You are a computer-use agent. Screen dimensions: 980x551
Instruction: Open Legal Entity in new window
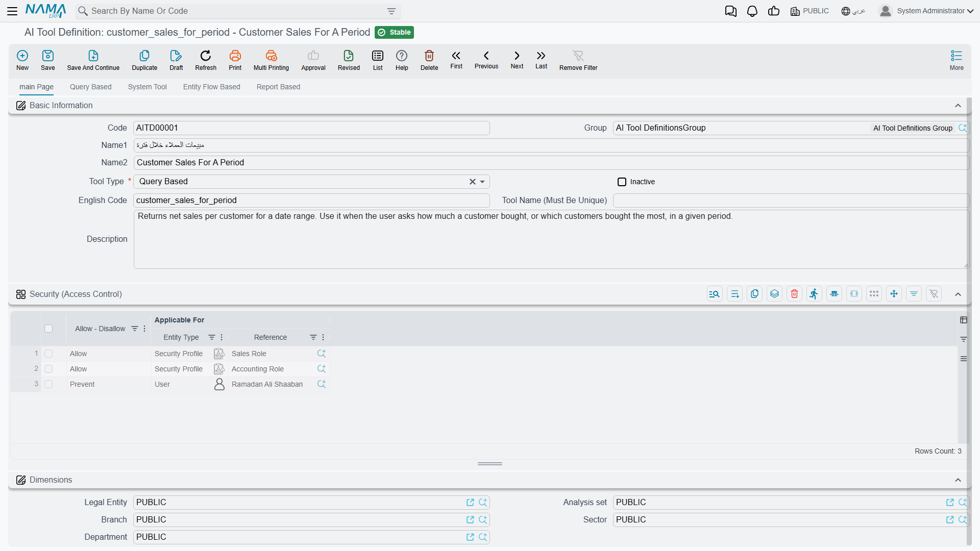[470, 503]
